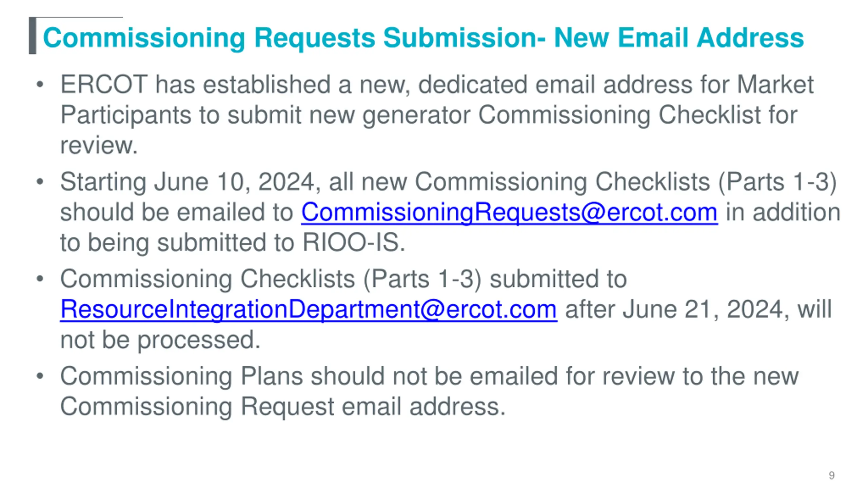Click the slide title Commissioning Requests Submission
This screenshot has width=868, height=488.
294,38
